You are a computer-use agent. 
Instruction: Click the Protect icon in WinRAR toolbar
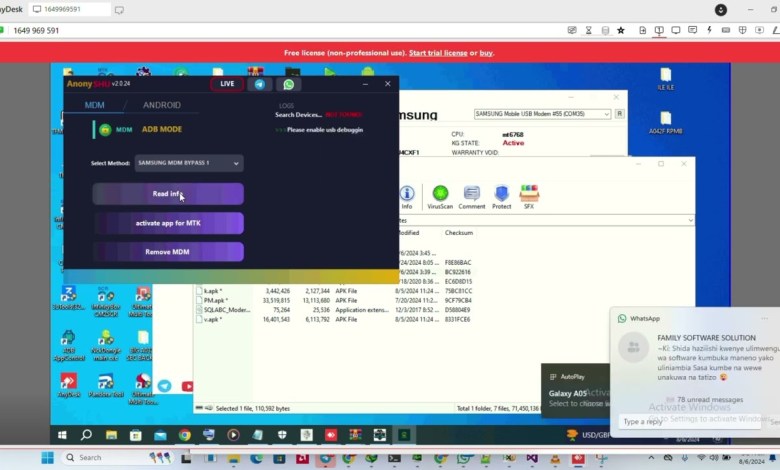(501, 194)
